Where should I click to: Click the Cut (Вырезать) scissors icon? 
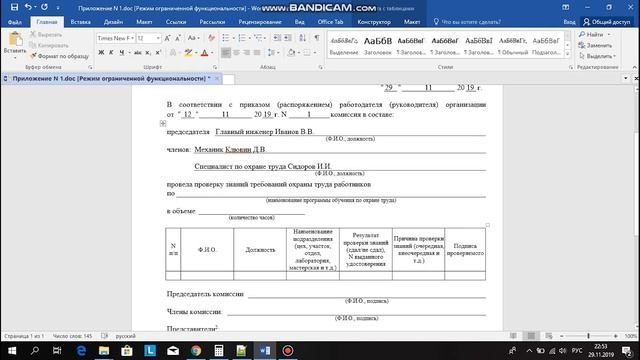(33, 35)
